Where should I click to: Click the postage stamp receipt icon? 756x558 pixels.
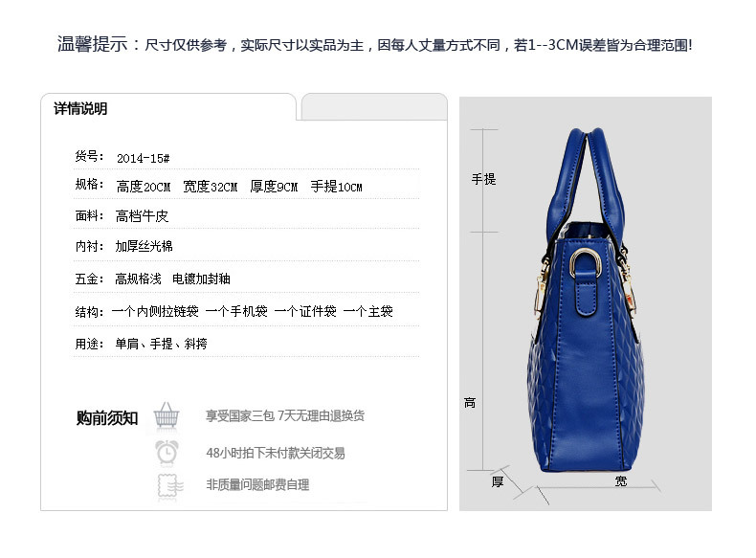point(170,485)
